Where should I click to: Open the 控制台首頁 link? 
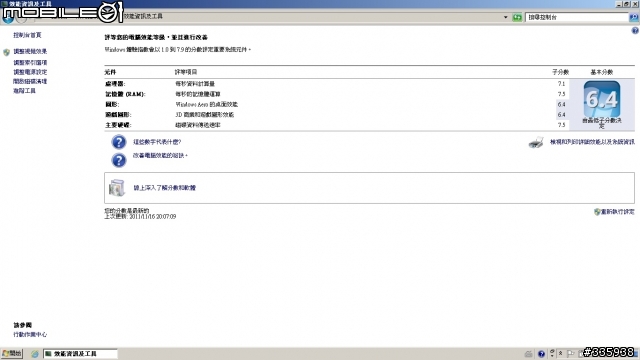pos(27,35)
